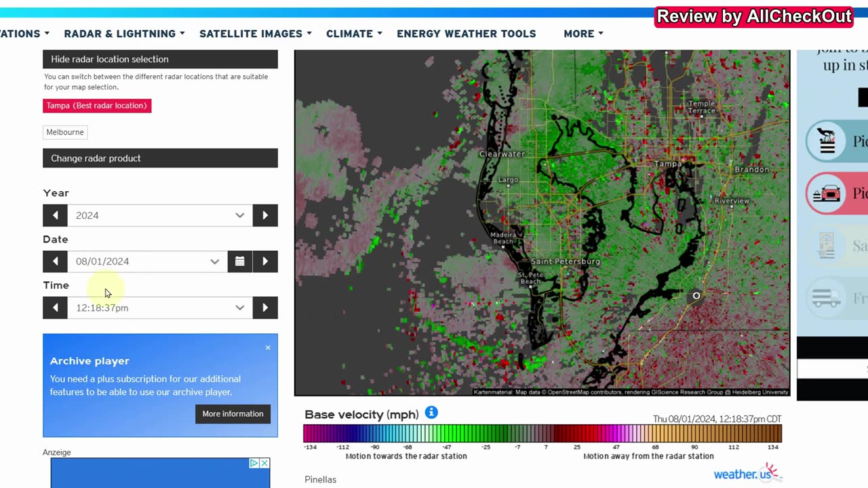Click Temple Terrace label on map

[701, 107]
